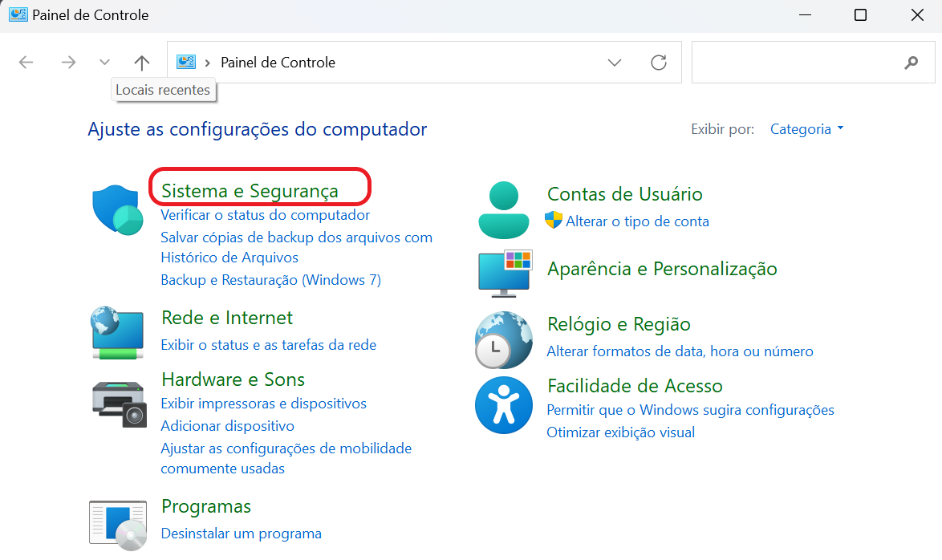This screenshot has height=560, width=942.
Task: Open the Facilidade de Acesso icon
Action: point(503,405)
